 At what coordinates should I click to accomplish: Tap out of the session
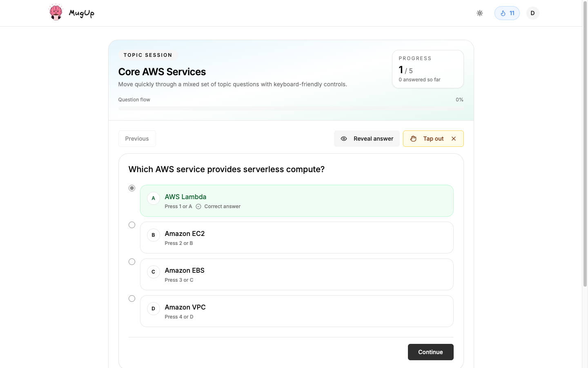[x=433, y=139]
